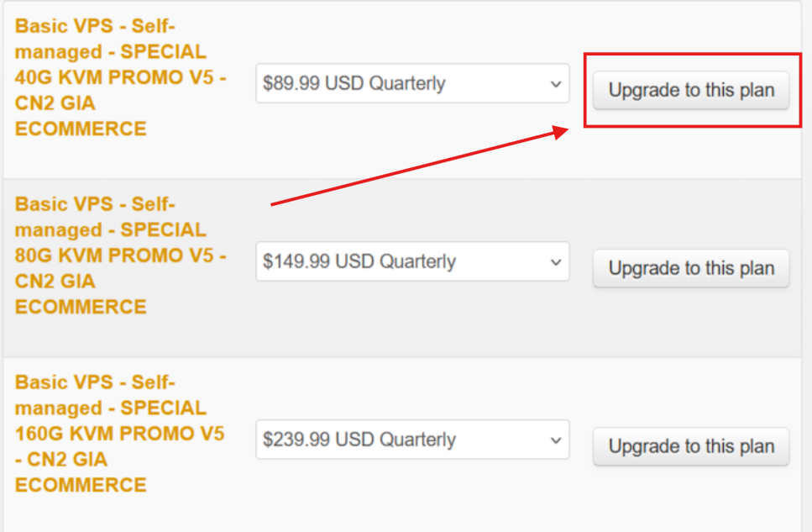812x532 pixels.
Task: Click the chevron arrow in the $89.99 billing selector
Action: pyautogui.click(x=556, y=84)
